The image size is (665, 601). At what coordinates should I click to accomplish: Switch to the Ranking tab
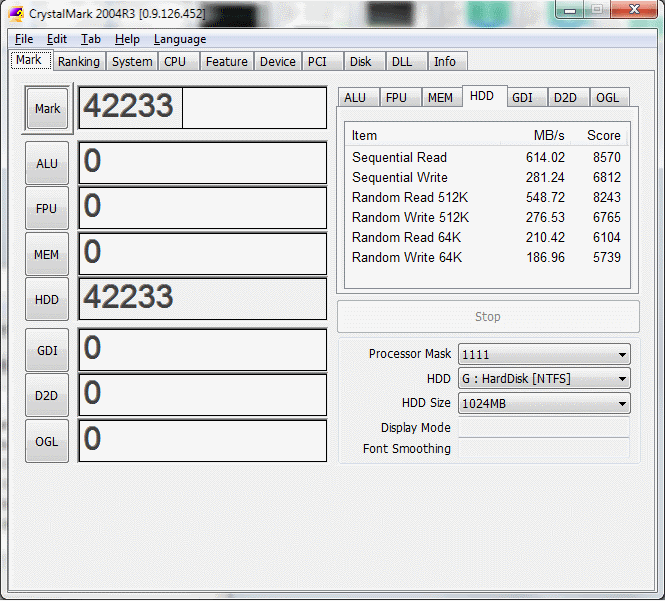[78, 62]
